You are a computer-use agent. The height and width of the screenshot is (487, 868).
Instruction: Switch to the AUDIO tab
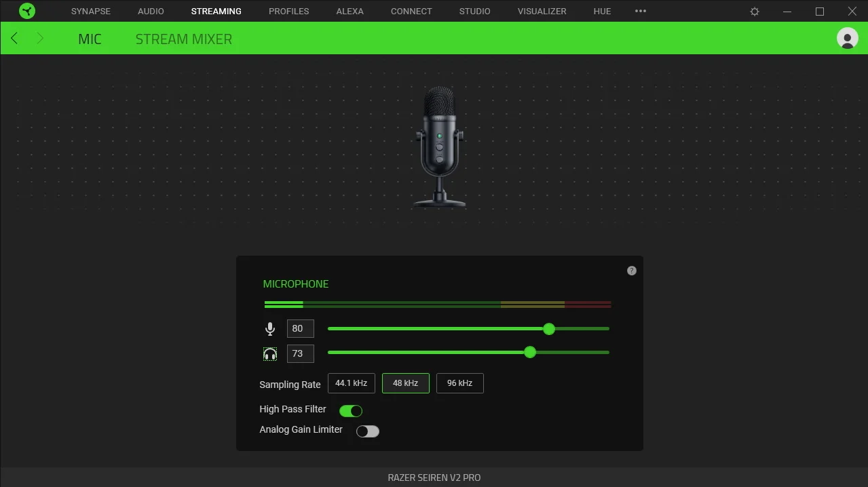pyautogui.click(x=151, y=12)
